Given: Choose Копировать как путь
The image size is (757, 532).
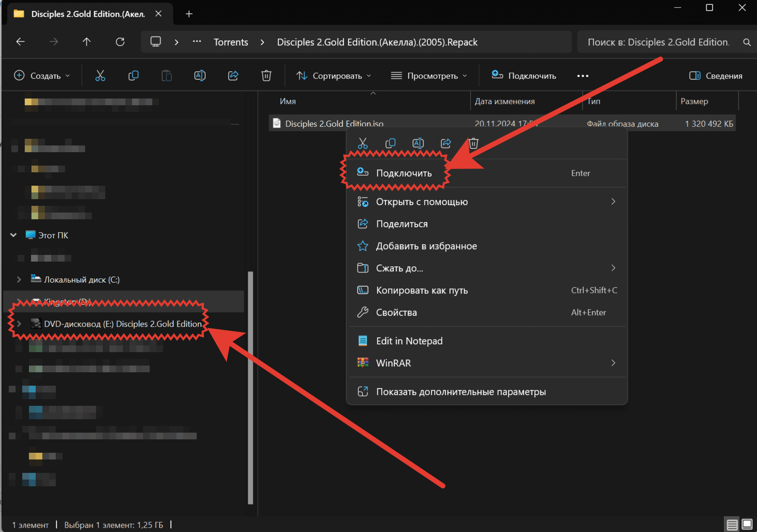Looking at the screenshot, I should tap(486, 290).
